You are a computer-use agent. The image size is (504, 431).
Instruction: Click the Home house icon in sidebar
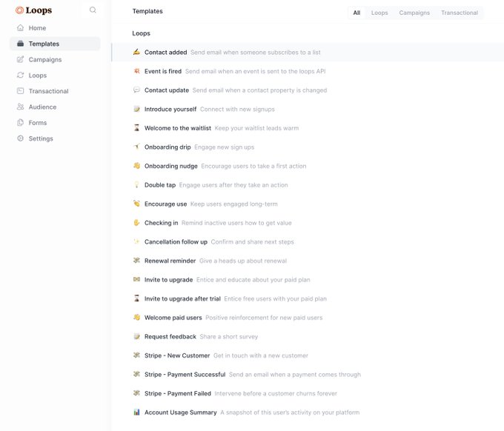tap(20, 27)
